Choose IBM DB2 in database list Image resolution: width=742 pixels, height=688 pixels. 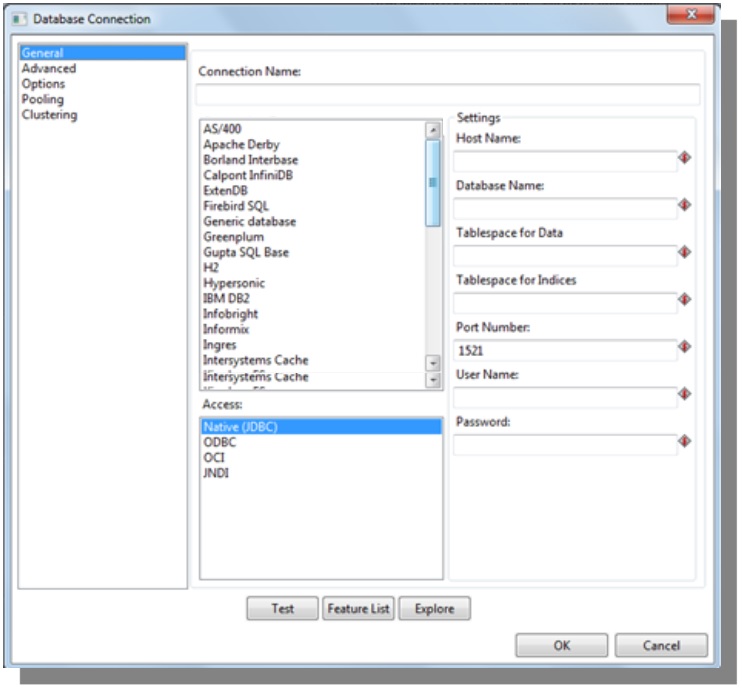click(x=228, y=298)
